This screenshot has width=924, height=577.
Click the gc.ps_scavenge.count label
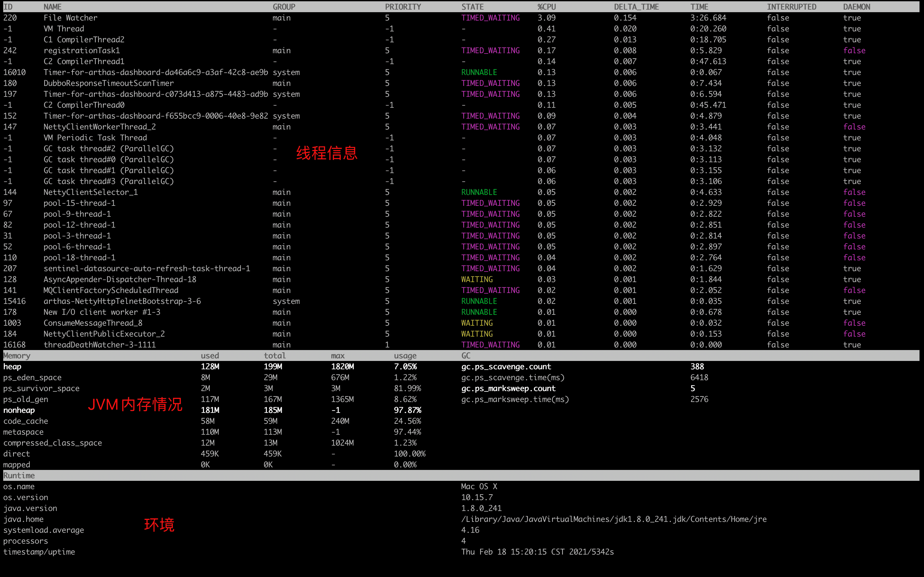click(x=506, y=367)
